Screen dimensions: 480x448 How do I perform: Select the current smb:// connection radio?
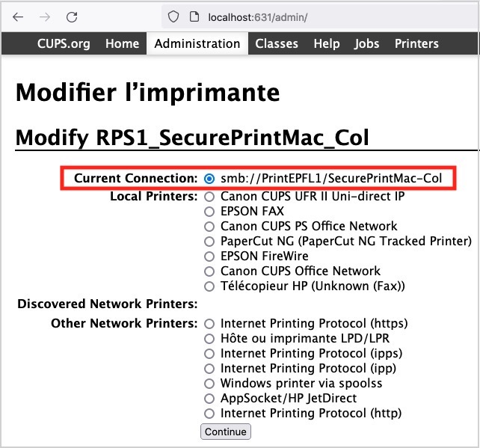[x=209, y=179]
